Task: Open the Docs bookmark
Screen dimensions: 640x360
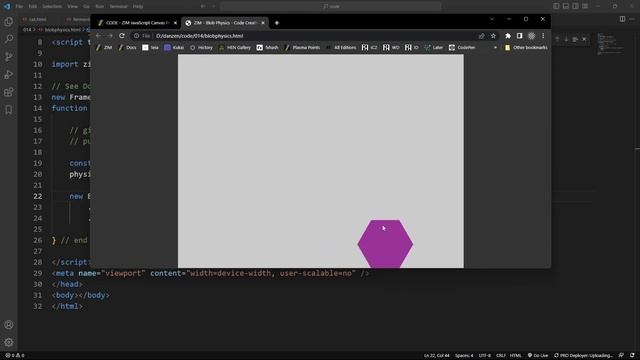Action: [127, 48]
